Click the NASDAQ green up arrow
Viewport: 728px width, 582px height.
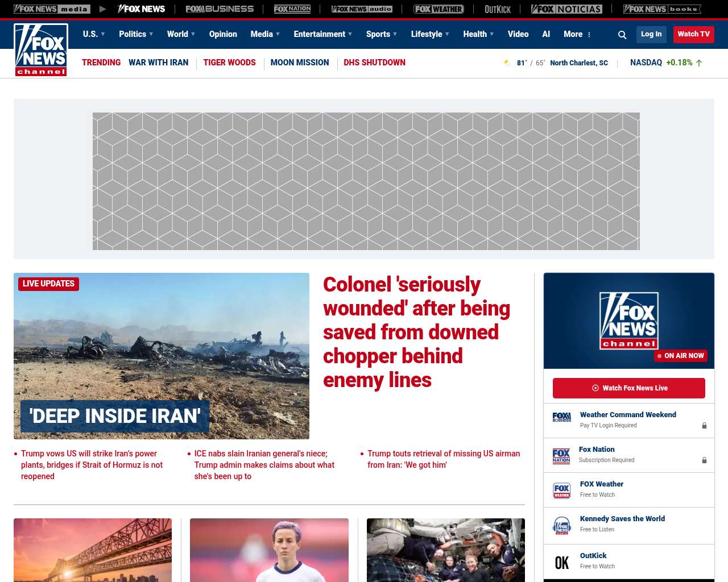tap(699, 63)
